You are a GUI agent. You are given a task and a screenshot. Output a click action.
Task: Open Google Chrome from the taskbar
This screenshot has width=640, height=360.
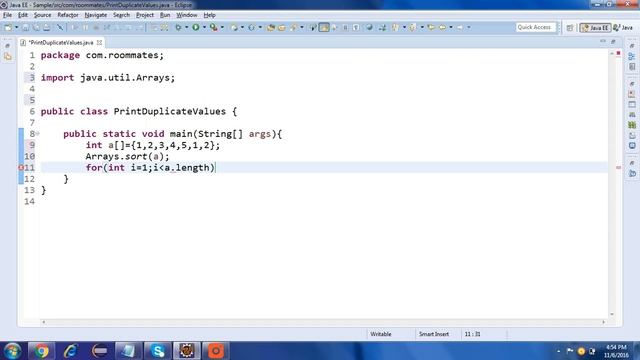[x=41, y=351]
